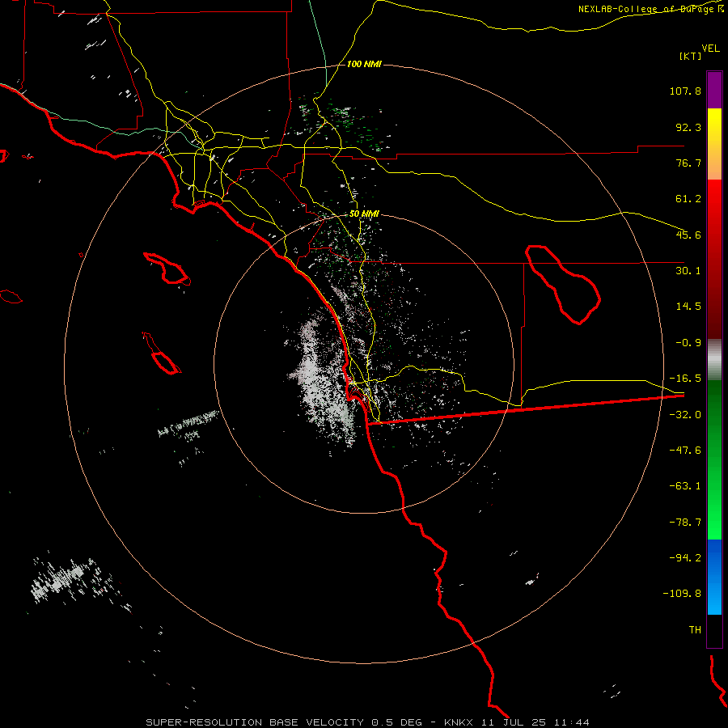Click the purple color bar segment
728x728 pixels.
coord(714,90)
